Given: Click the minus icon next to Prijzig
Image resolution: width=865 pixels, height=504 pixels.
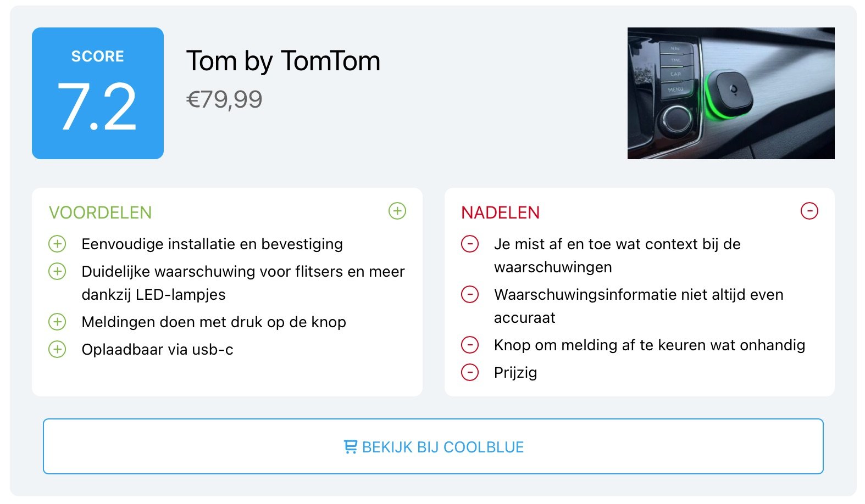Looking at the screenshot, I should [470, 372].
